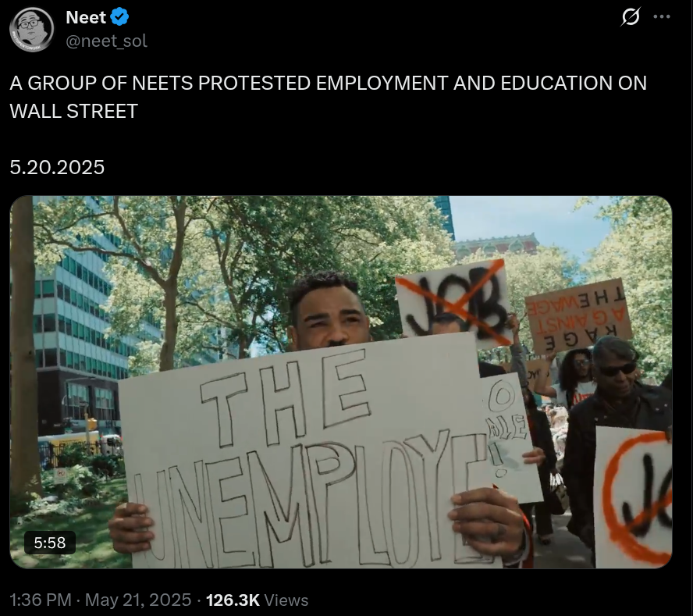The width and height of the screenshot is (693, 616).
Task: Click the orange-circled sign at video's right edge
Action: [633, 497]
